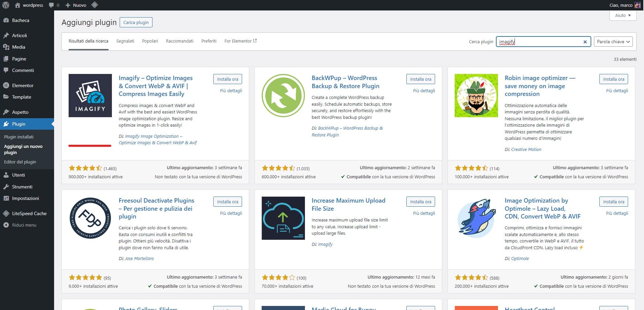Open Plugin installati submenu
The height and width of the screenshot is (310, 644).
[x=19, y=137]
